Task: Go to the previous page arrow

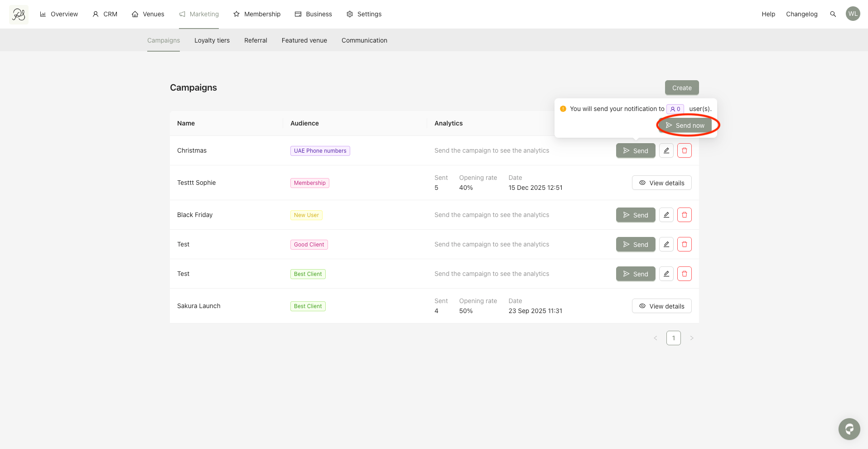Action: pyautogui.click(x=655, y=338)
